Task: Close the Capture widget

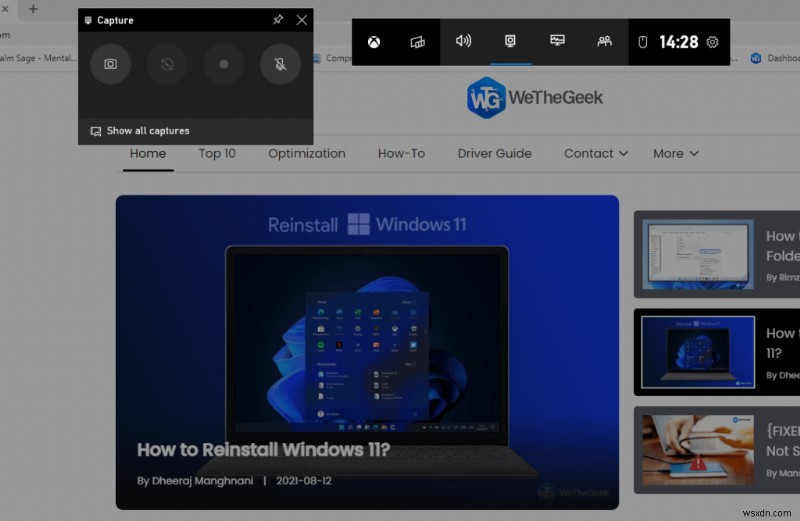Action: [302, 20]
